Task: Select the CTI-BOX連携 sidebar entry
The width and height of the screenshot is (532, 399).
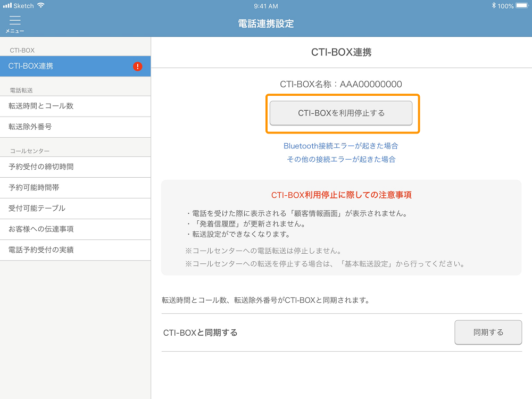Action: 64,66
